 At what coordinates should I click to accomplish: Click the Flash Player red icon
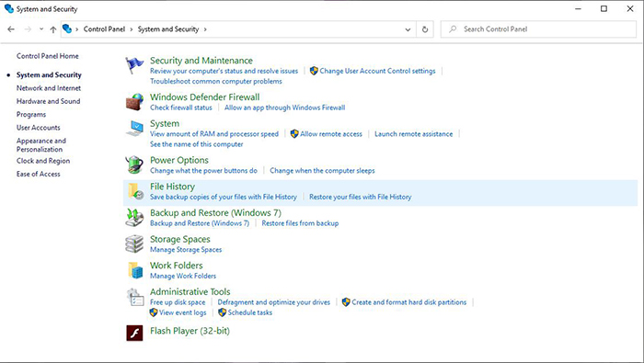click(134, 333)
